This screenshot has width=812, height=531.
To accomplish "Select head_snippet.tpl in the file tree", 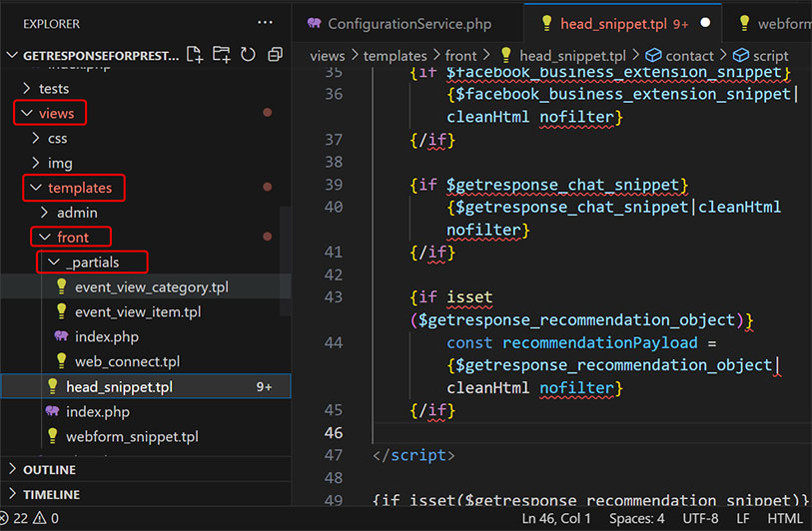I will (146, 386).
